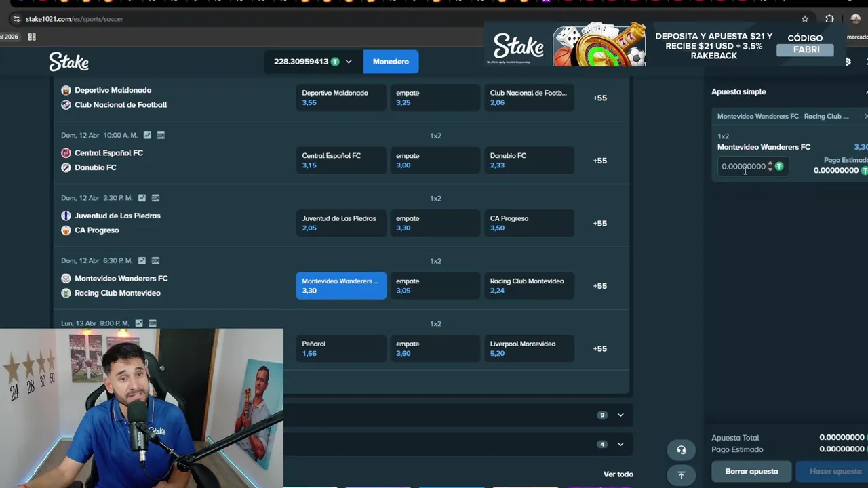The image size is (868, 488).
Task: Expand the section showing 9 events
Action: coord(620,415)
